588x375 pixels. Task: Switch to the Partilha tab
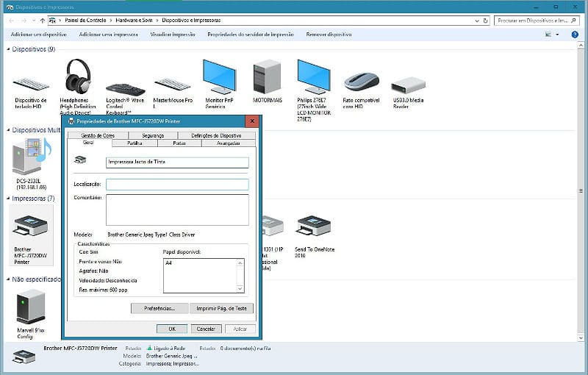tap(135, 143)
